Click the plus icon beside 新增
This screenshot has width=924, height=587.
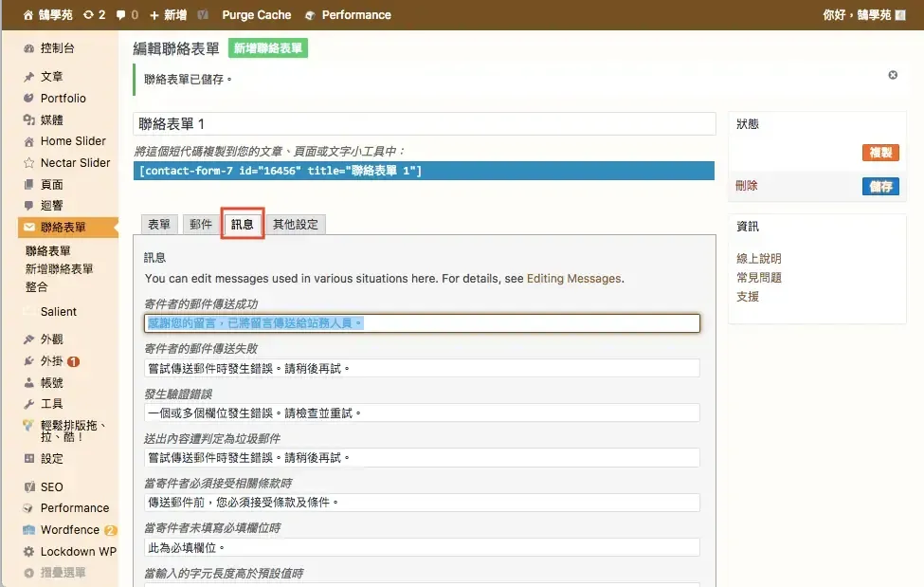click(x=154, y=15)
